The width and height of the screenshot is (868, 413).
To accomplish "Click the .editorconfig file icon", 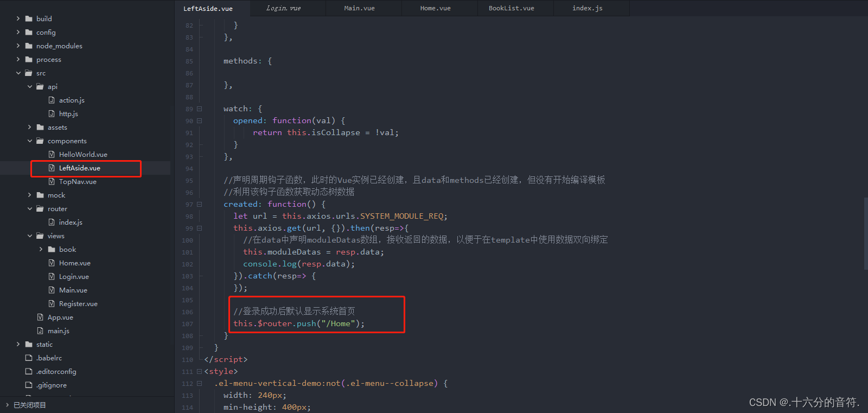I will coord(29,371).
